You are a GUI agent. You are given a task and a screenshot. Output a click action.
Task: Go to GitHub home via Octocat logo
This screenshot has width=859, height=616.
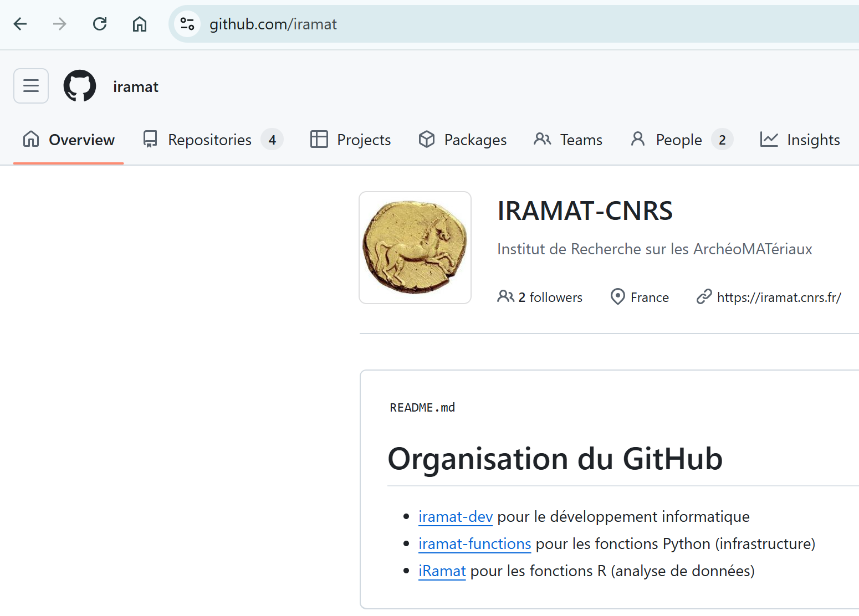click(80, 86)
